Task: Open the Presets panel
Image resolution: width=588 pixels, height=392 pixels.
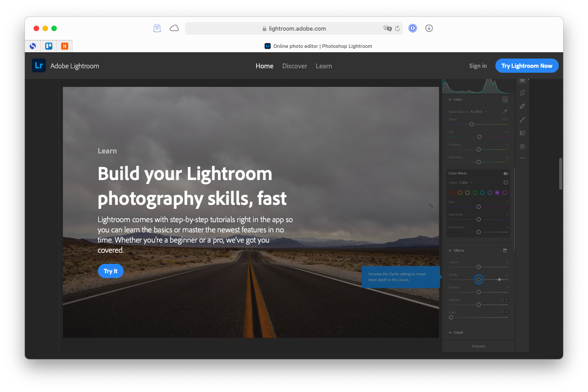Action: click(479, 346)
